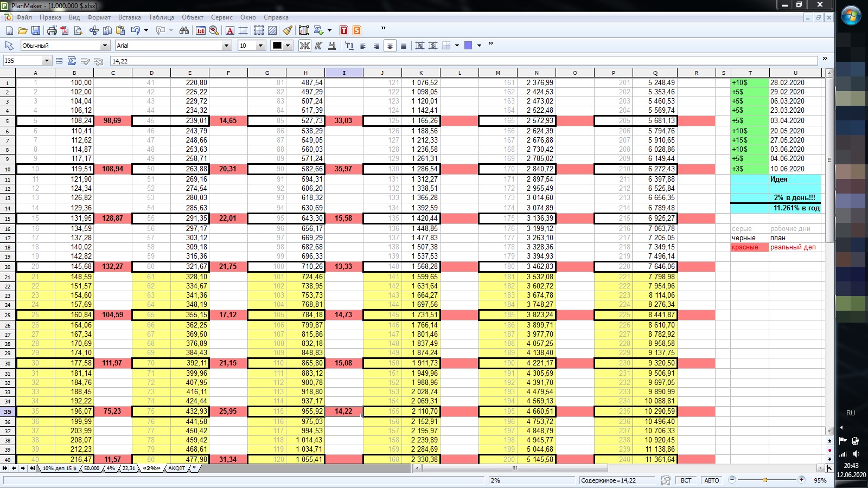
Task: Click the format painter brush icon
Action: [288, 30]
